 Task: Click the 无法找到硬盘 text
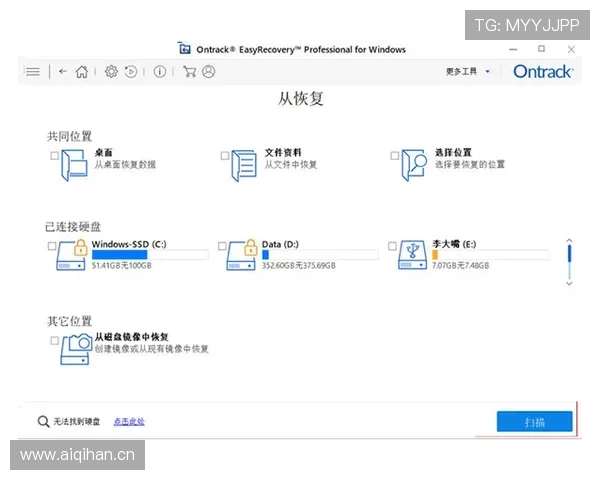(x=77, y=421)
